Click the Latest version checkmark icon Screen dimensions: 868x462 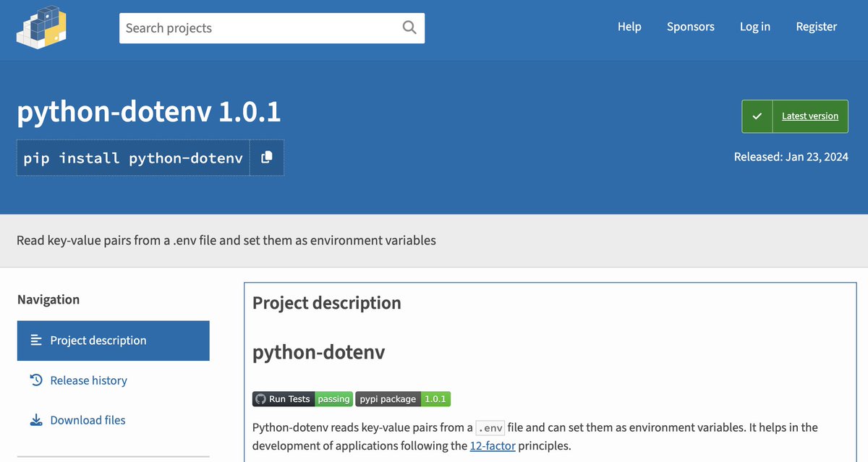(757, 116)
